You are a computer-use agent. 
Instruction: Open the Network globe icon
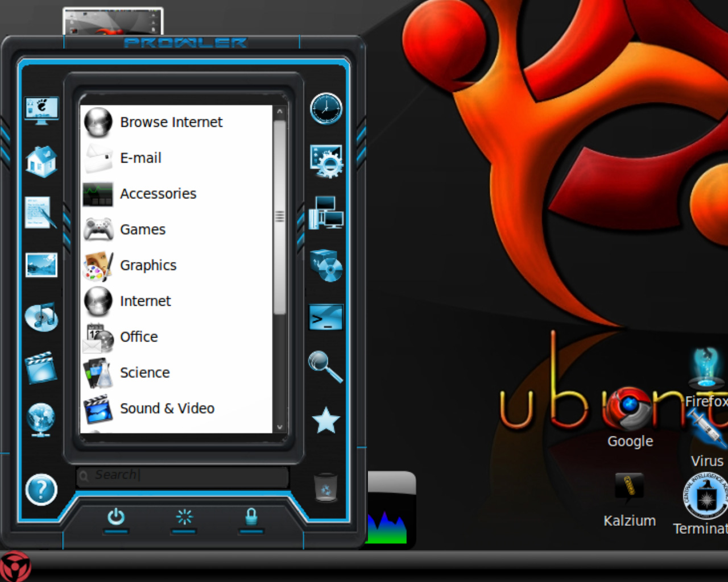[x=41, y=419]
